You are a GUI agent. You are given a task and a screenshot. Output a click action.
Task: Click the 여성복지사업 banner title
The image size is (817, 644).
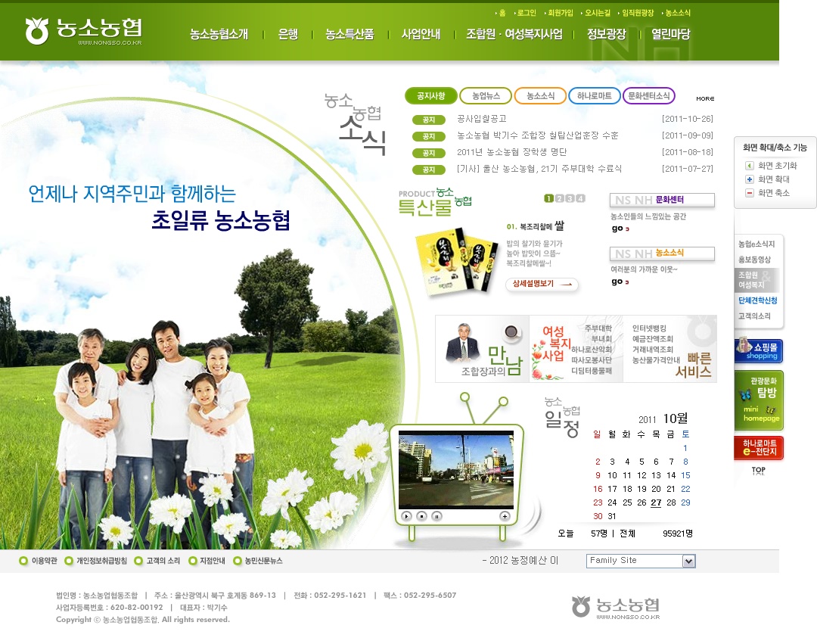(555, 344)
